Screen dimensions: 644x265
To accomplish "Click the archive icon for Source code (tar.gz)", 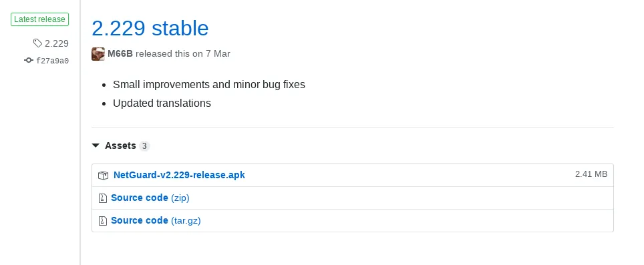I will 103,221.
